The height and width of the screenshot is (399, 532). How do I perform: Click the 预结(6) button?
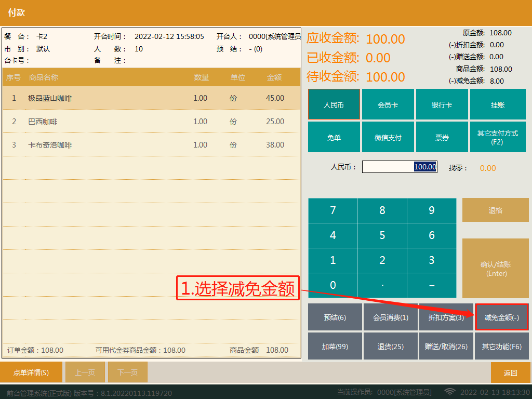(x=335, y=317)
